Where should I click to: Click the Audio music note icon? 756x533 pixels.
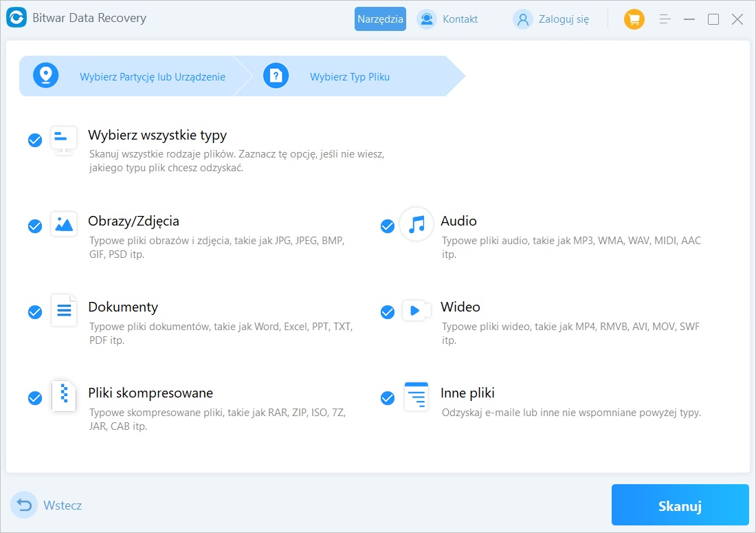tap(416, 224)
